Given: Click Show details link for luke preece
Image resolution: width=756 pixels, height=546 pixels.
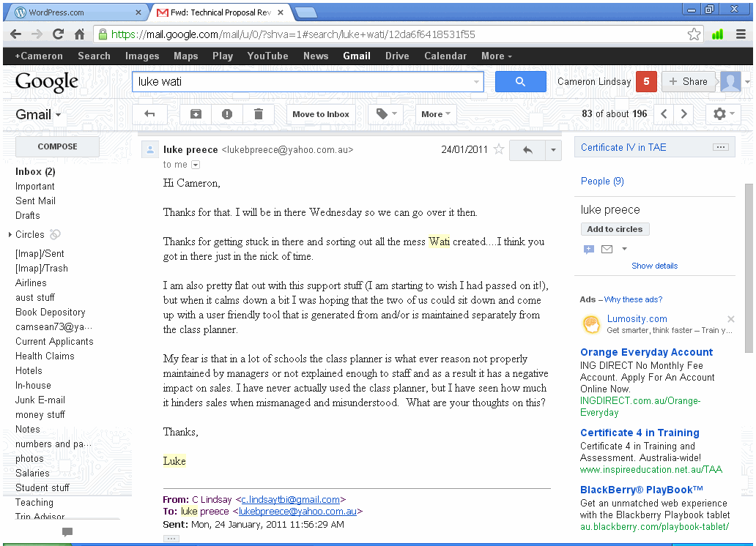Looking at the screenshot, I should coord(654,266).
